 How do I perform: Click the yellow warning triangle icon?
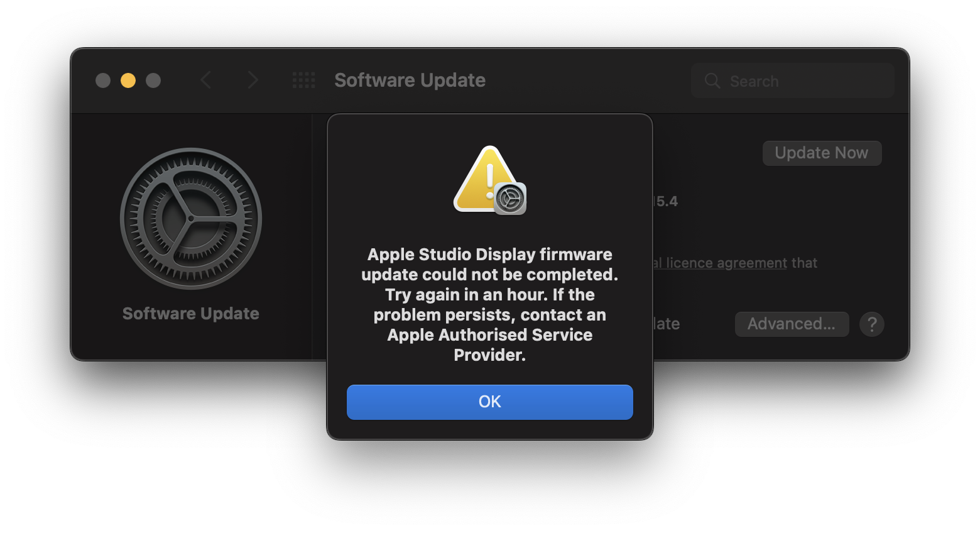click(x=481, y=179)
